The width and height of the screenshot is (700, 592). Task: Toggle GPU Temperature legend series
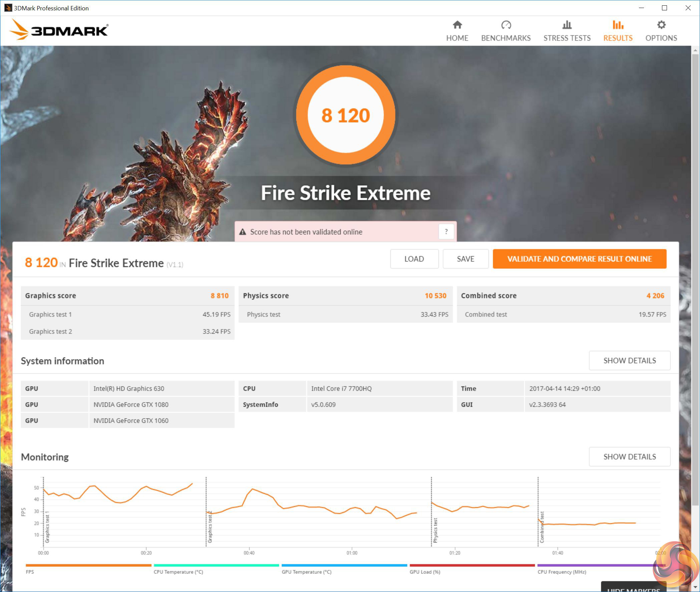point(306,572)
